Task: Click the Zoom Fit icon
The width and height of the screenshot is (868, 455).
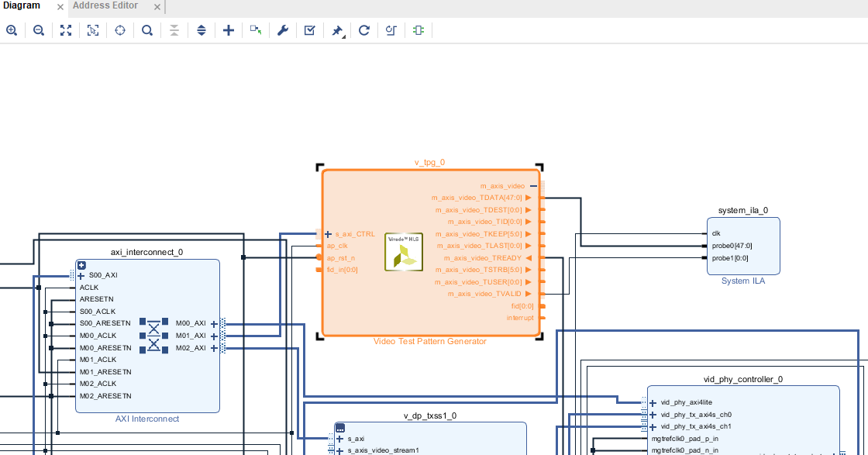Action: (66, 30)
